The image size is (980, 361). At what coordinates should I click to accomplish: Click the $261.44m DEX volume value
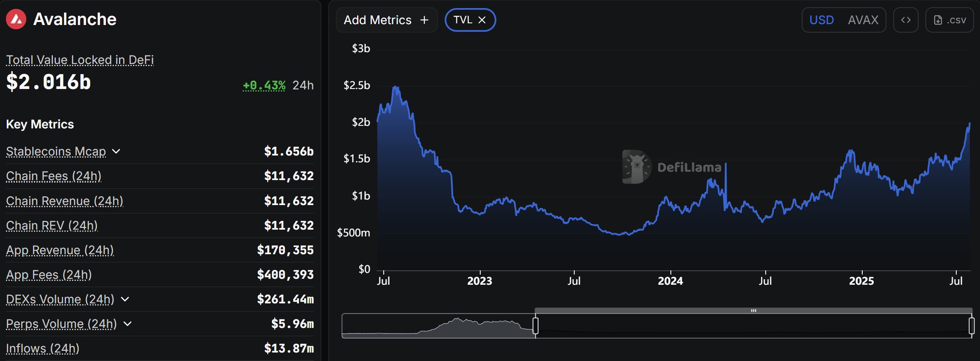point(285,299)
